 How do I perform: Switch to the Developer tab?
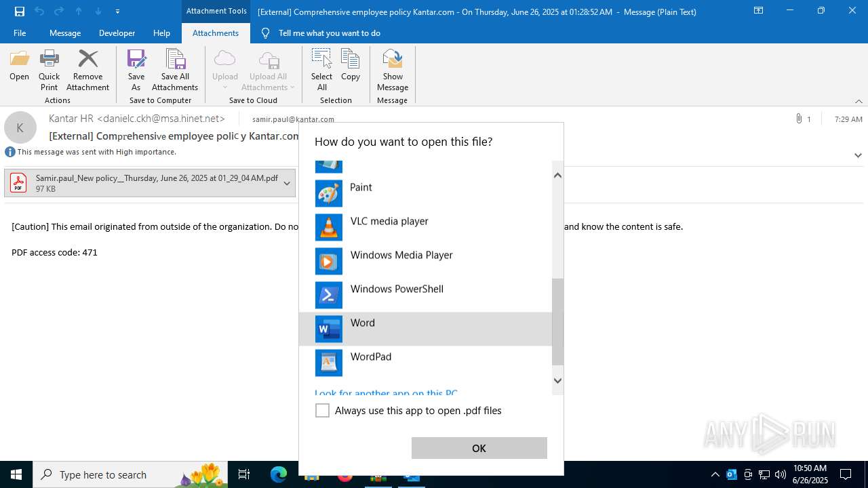tap(117, 33)
